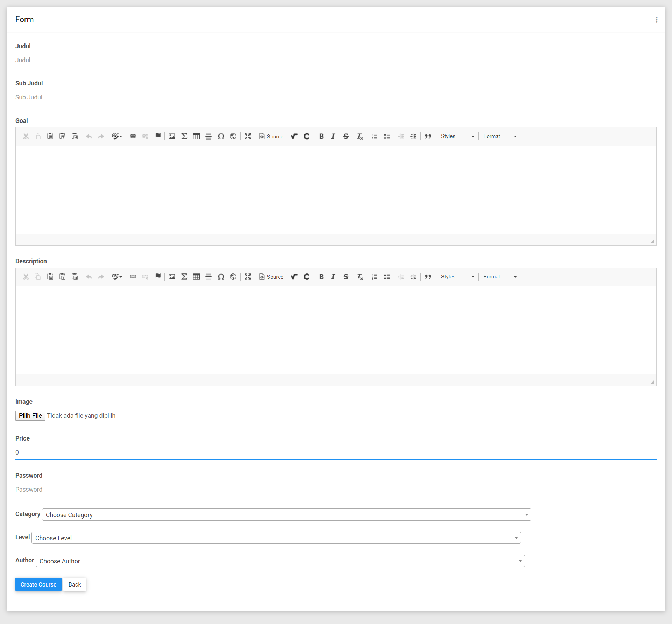Screen dimensions: 672x624
Task: Toggle block quote in Description editor
Action: pyautogui.click(x=428, y=277)
